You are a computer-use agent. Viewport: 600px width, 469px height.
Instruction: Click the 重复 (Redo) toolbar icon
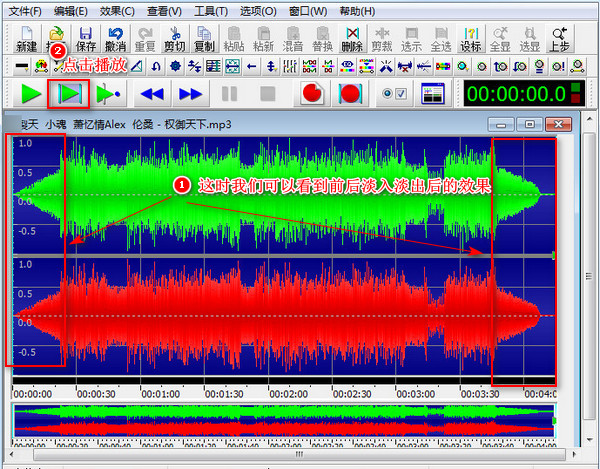pos(145,39)
